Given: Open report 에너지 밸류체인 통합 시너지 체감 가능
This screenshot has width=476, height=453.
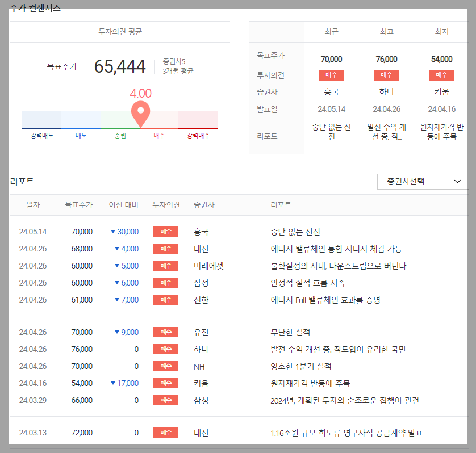Looking at the screenshot, I should tap(336, 249).
